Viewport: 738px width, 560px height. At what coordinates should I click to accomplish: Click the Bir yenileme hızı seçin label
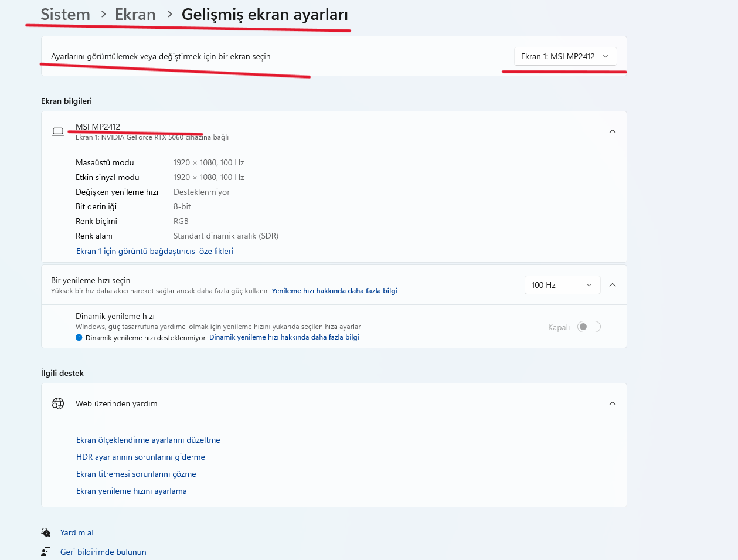coord(91,280)
